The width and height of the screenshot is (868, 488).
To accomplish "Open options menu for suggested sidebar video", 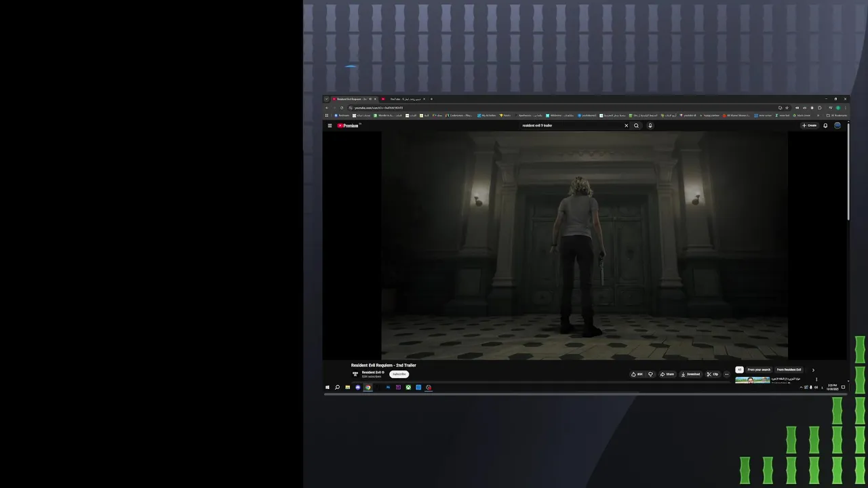I will pyautogui.click(x=816, y=380).
